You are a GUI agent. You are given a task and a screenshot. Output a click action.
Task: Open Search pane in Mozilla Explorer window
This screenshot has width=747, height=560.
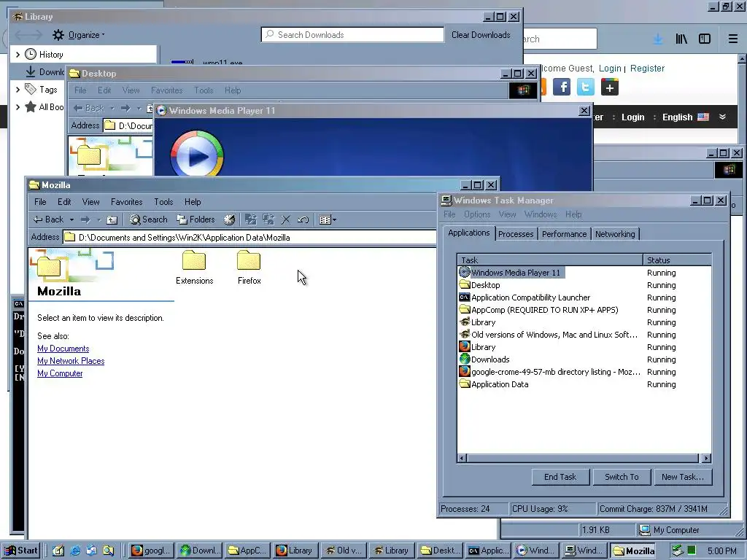(x=149, y=219)
